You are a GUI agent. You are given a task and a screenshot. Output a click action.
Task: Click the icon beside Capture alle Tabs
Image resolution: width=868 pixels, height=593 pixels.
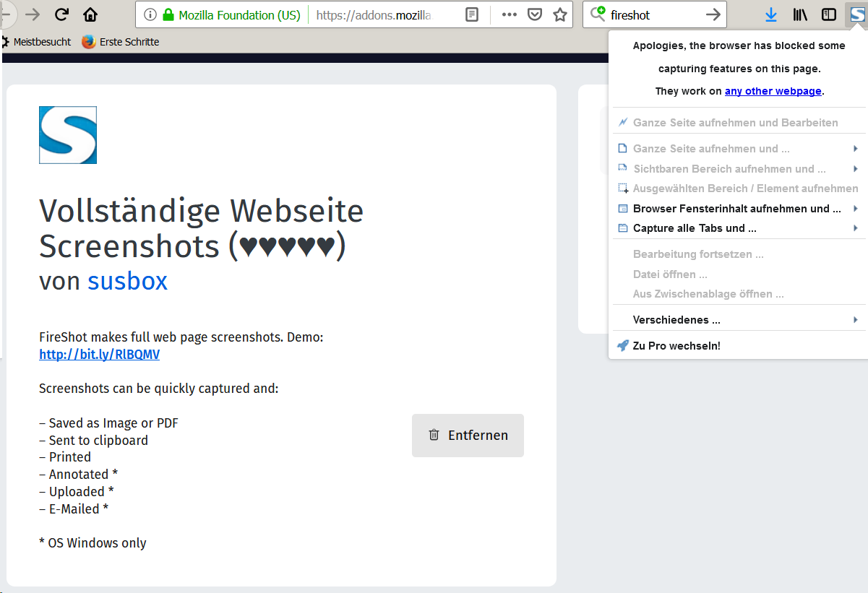coord(623,228)
